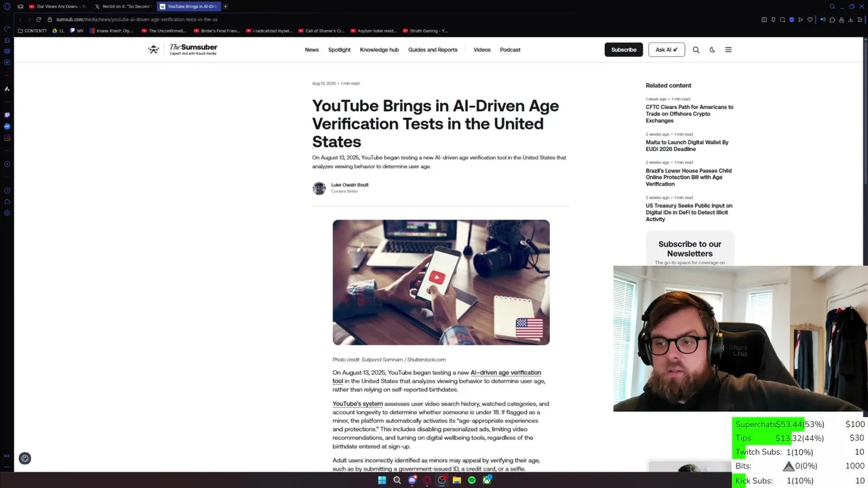Click the snapshot capture icon in toolbar
This screenshot has width=868, height=488.
(782, 20)
